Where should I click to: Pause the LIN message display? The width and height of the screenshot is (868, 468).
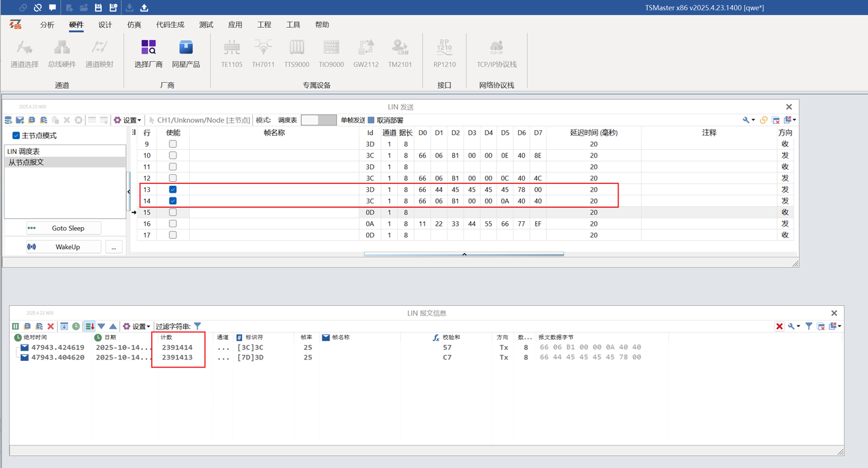[x=15, y=326]
